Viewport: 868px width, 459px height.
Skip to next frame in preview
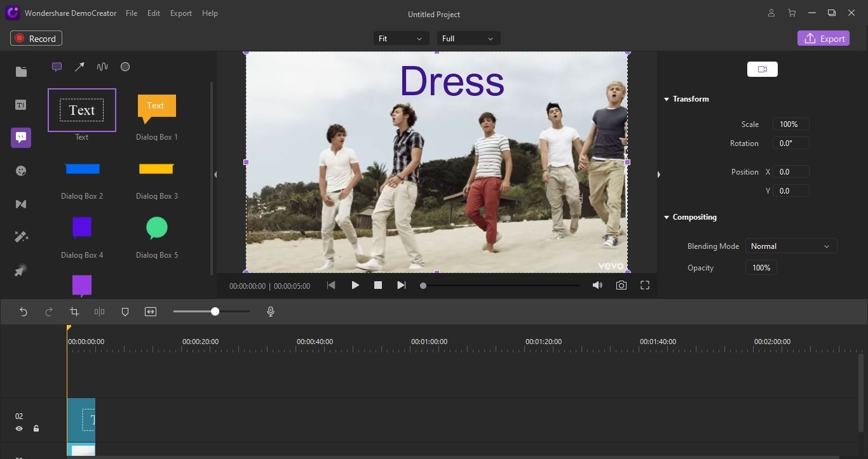[x=401, y=286]
